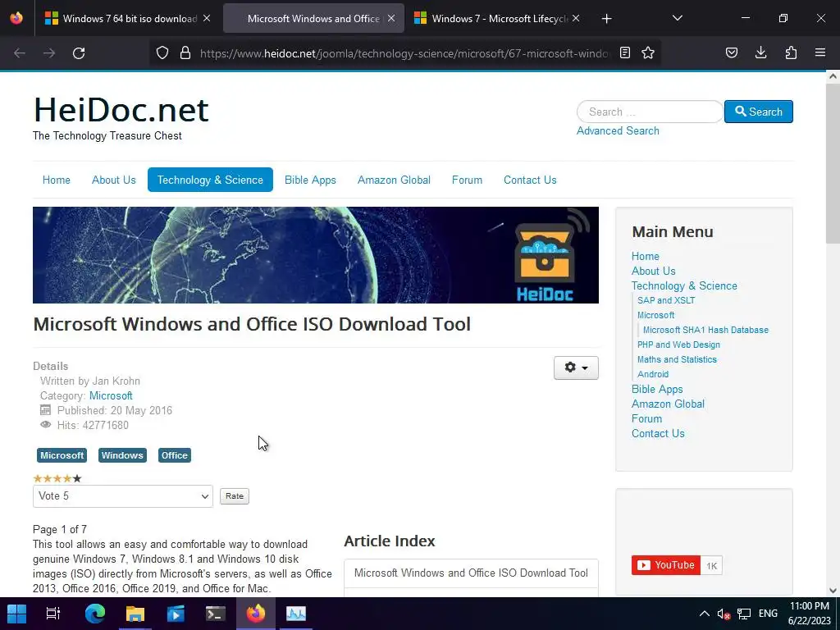Image resolution: width=840 pixels, height=630 pixels.
Task: Switch to Windows 7 - Microsoft Lifecycle tab
Action: 497,19
